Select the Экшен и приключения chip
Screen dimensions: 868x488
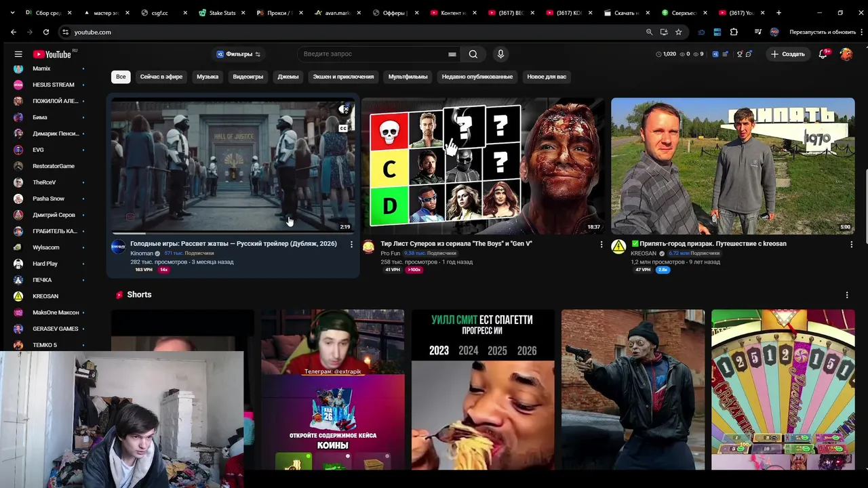coord(343,77)
